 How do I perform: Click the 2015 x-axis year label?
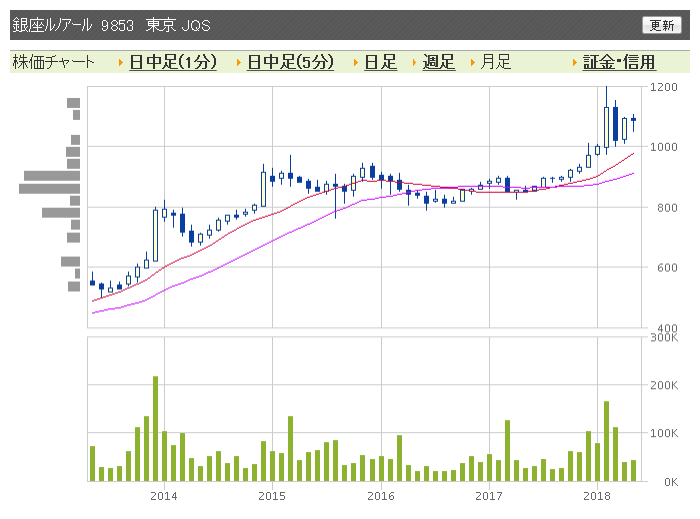[272, 496]
